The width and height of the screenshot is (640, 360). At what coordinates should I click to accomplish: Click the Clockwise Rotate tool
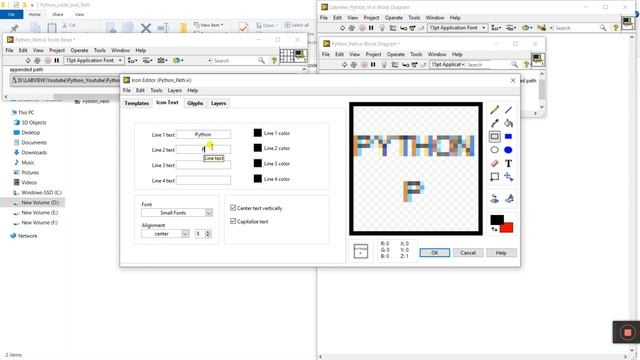pos(509,199)
